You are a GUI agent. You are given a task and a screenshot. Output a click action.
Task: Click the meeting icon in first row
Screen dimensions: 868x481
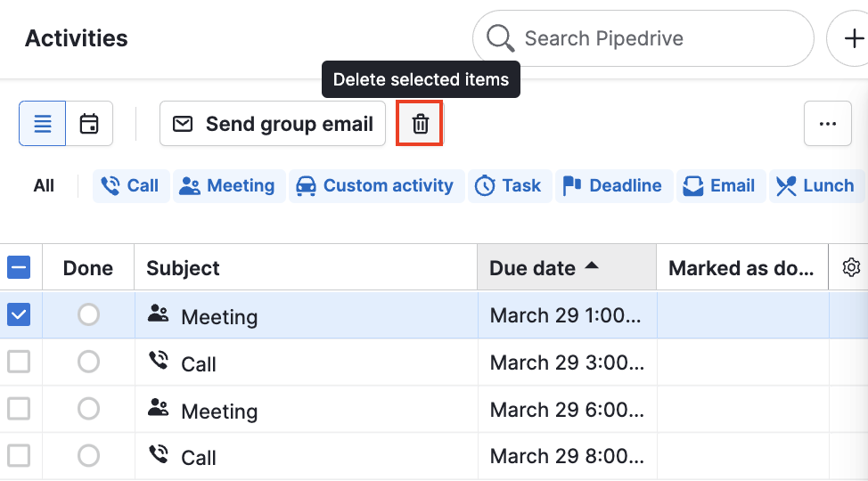[159, 314]
